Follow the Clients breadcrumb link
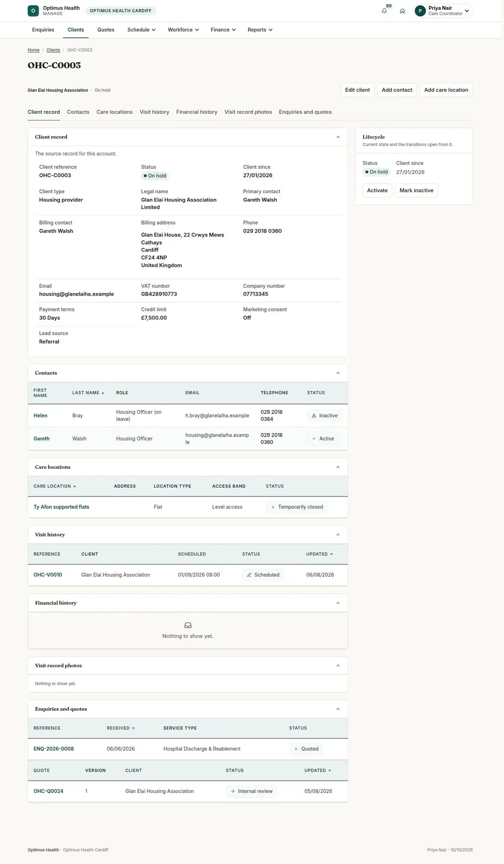 point(53,50)
